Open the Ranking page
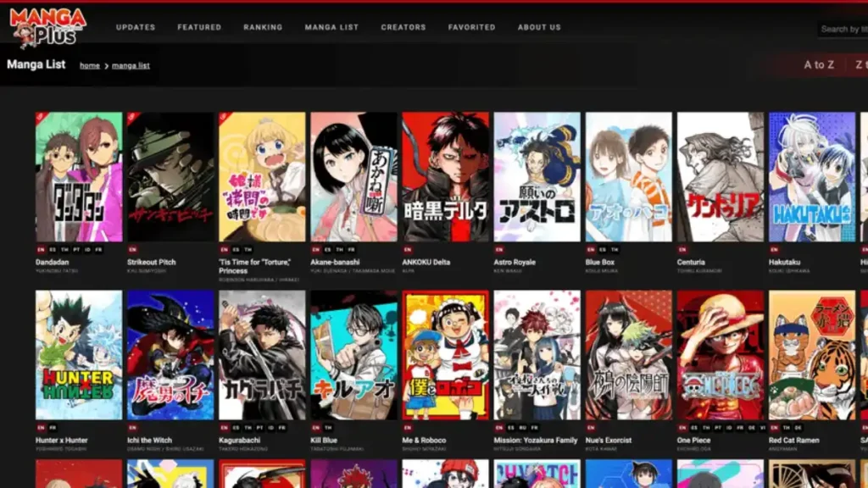The height and width of the screenshot is (488, 868). click(x=263, y=27)
